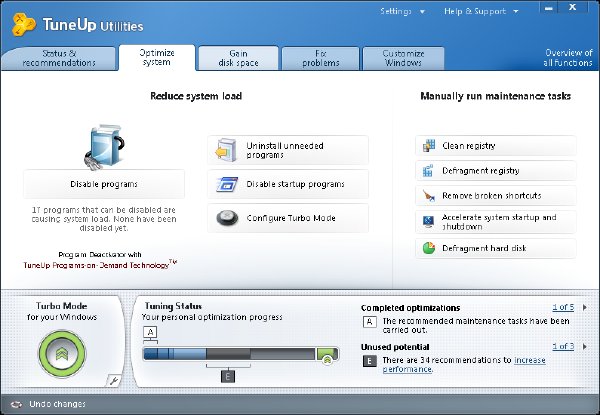Click the Disable startup programs window icon
The image size is (600, 415).
click(x=227, y=184)
